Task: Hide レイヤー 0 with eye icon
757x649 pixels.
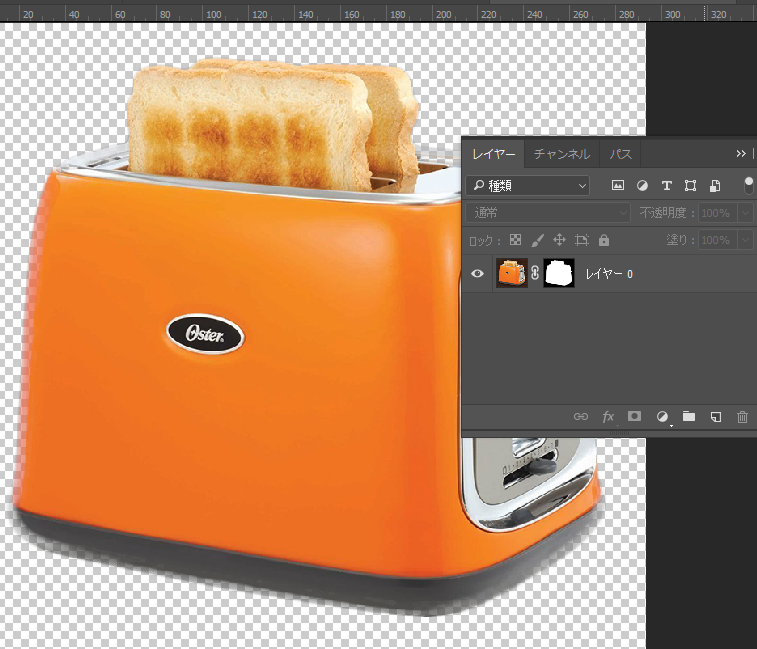Action: coord(477,274)
